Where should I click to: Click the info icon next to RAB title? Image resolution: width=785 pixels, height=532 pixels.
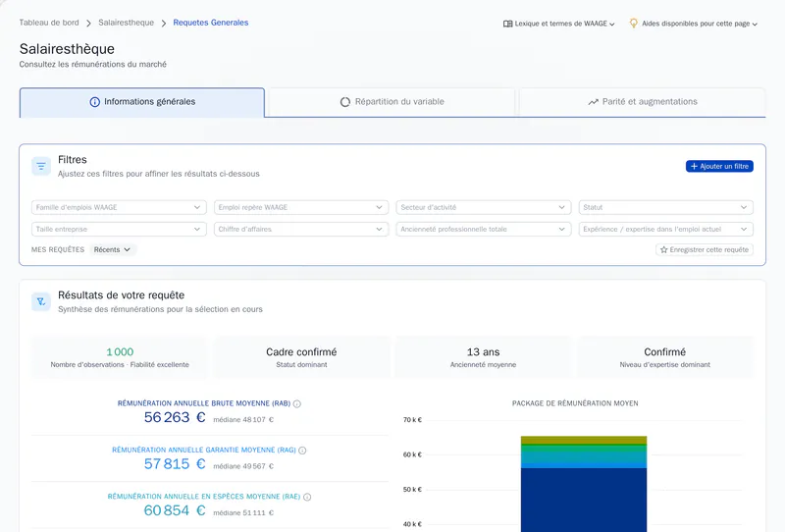click(297, 403)
